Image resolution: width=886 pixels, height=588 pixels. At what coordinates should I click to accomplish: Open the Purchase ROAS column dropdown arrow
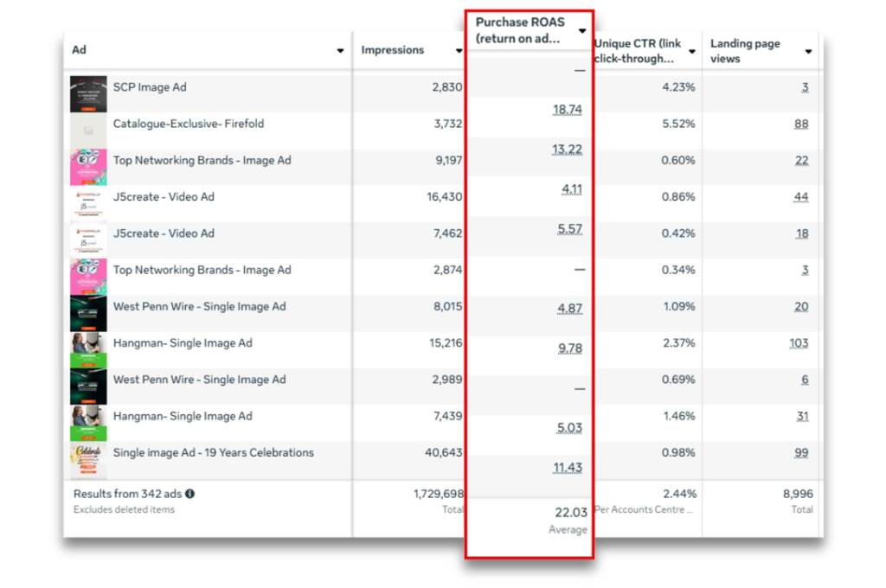click(582, 31)
